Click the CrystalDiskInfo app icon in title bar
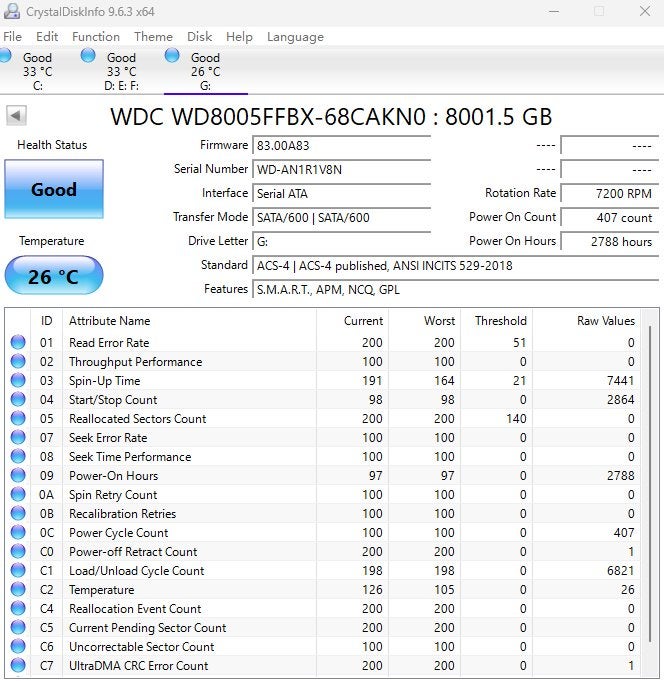 click(x=11, y=11)
